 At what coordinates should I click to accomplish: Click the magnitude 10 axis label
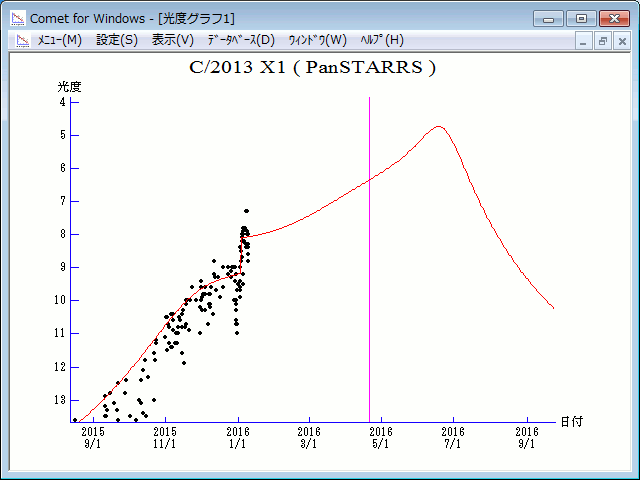(60, 300)
